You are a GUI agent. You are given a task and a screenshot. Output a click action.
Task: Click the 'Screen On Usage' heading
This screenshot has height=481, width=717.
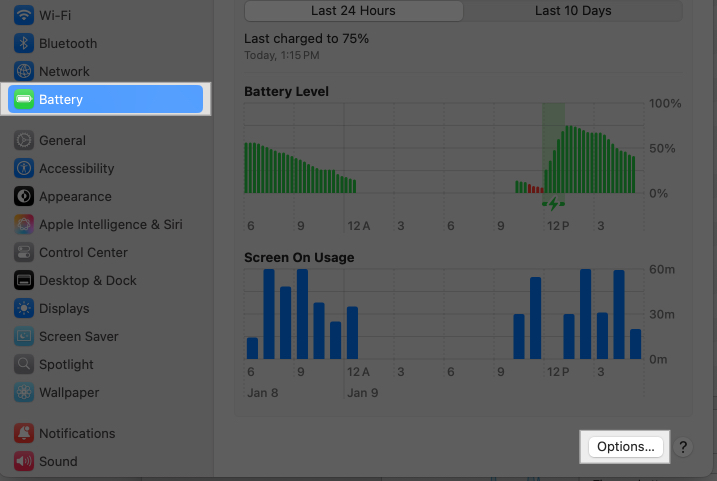click(299, 257)
